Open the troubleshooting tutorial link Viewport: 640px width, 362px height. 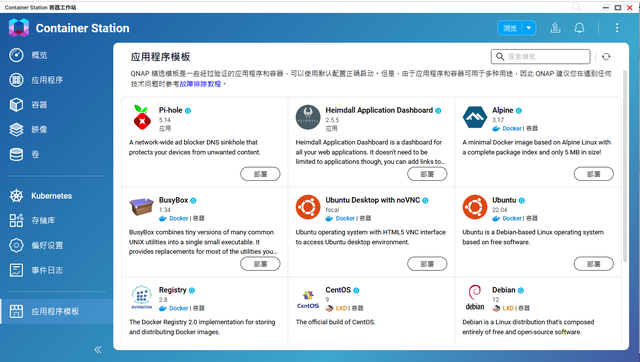click(200, 84)
